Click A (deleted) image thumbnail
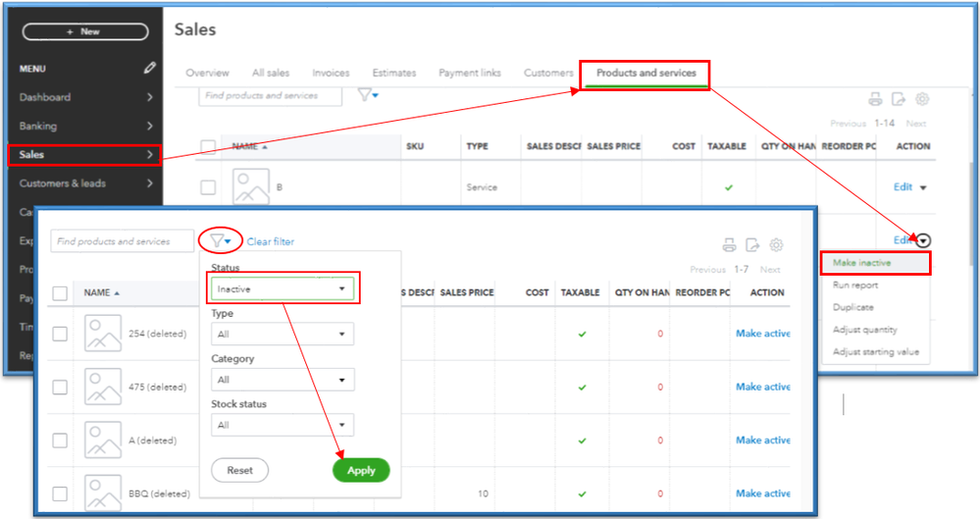This screenshot has width=980, height=519. (x=103, y=440)
